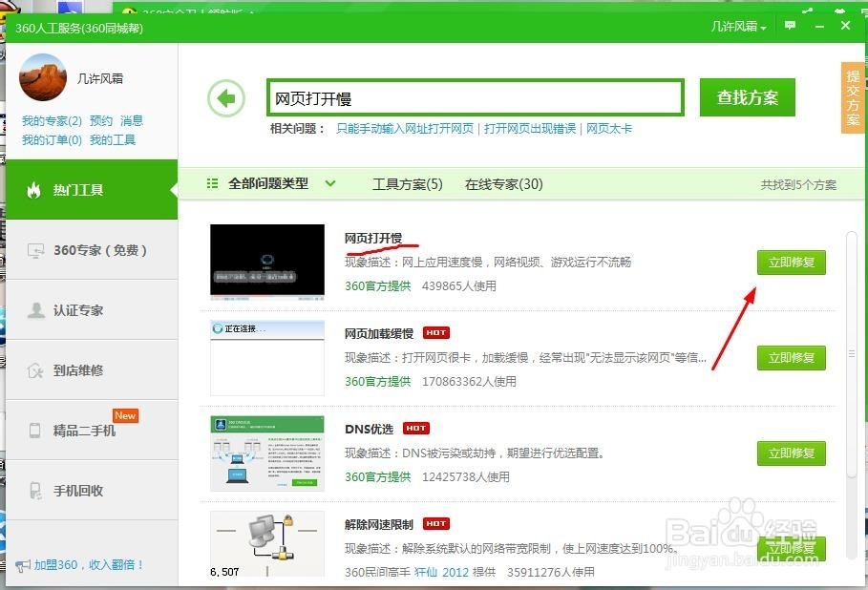Click 立即修复 for 网页加载缓慢
Screen dimensions: 868x590
[791, 358]
